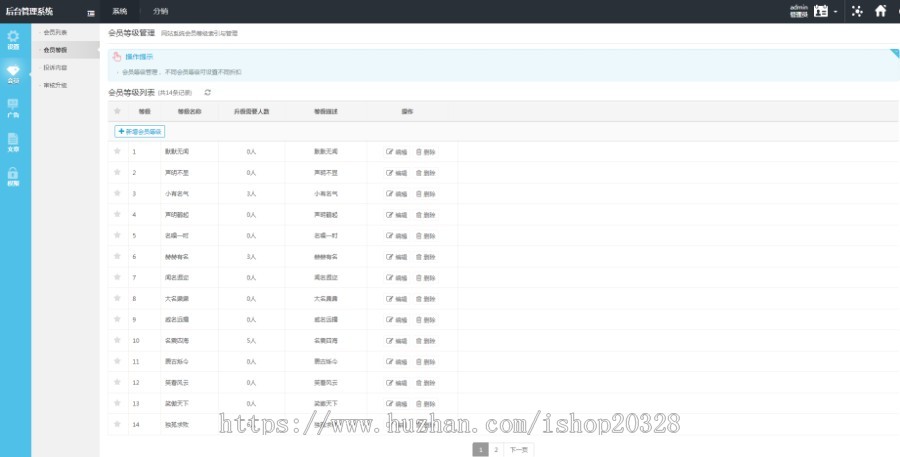
Task: Edit level 5 row
Action: [x=397, y=236]
